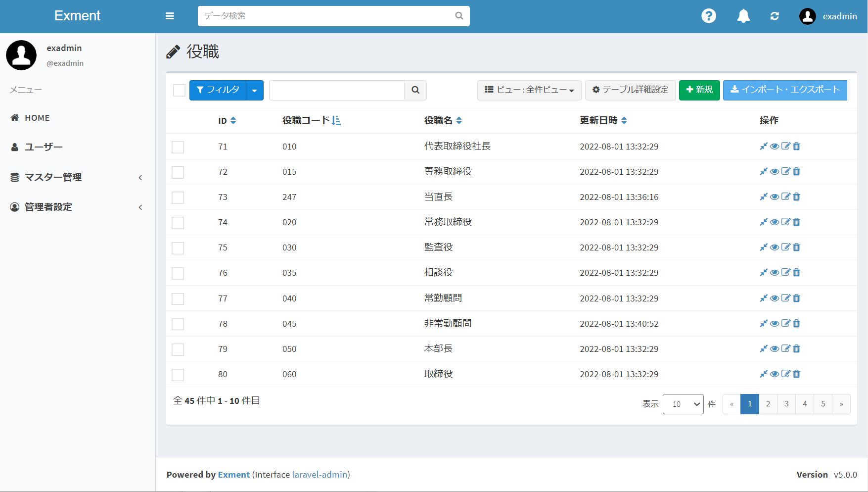
Task: Open compact view icon on the 取締役 row
Action: 763,374
